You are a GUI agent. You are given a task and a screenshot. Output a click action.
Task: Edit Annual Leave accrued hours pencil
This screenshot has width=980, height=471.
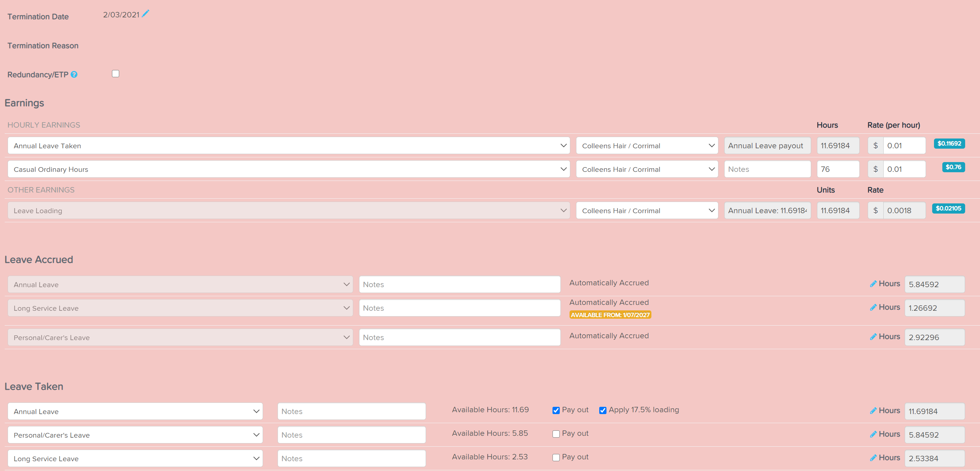click(x=873, y=284)
